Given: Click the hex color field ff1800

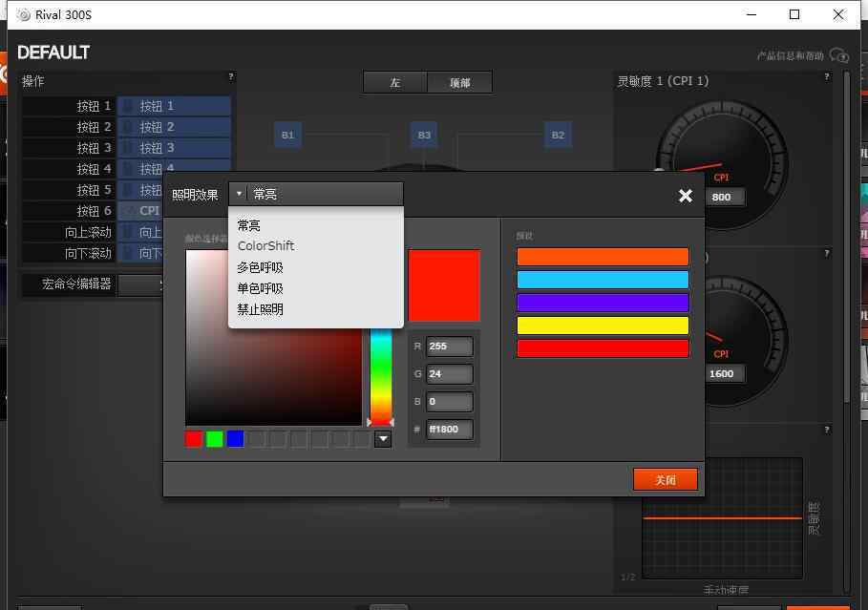Looking at the screenshot, I should click(450, 429).
